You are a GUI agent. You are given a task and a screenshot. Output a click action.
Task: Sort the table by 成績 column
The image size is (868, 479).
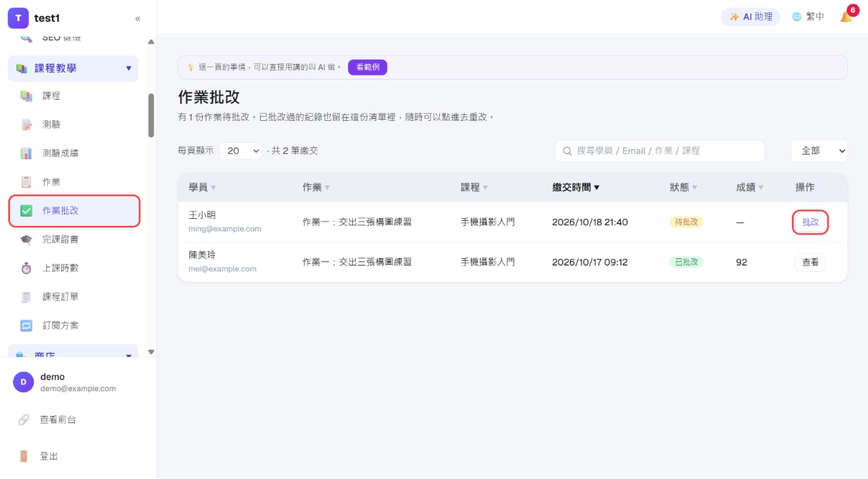click(750, 187)
